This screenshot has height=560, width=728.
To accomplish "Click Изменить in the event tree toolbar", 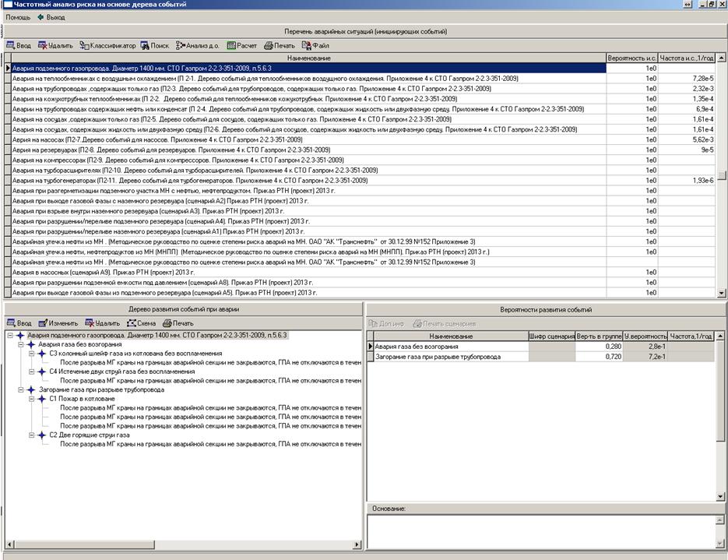I will tap(58, 322).
